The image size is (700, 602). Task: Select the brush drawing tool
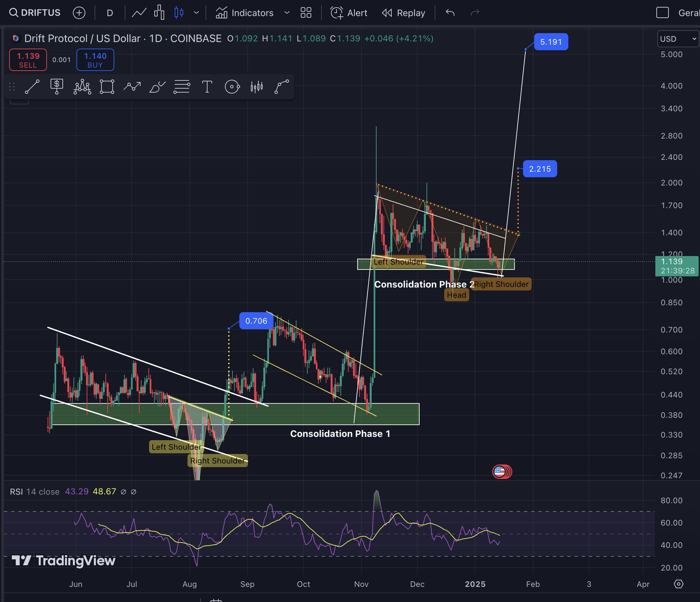[x=157, y=87]
